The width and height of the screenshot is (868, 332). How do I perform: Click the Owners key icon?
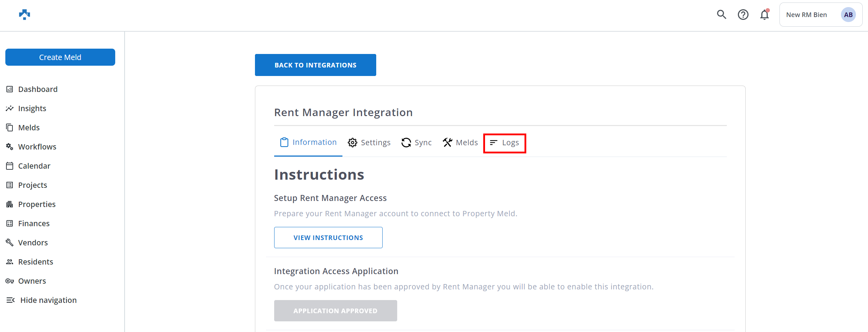(x=10, y=281)
